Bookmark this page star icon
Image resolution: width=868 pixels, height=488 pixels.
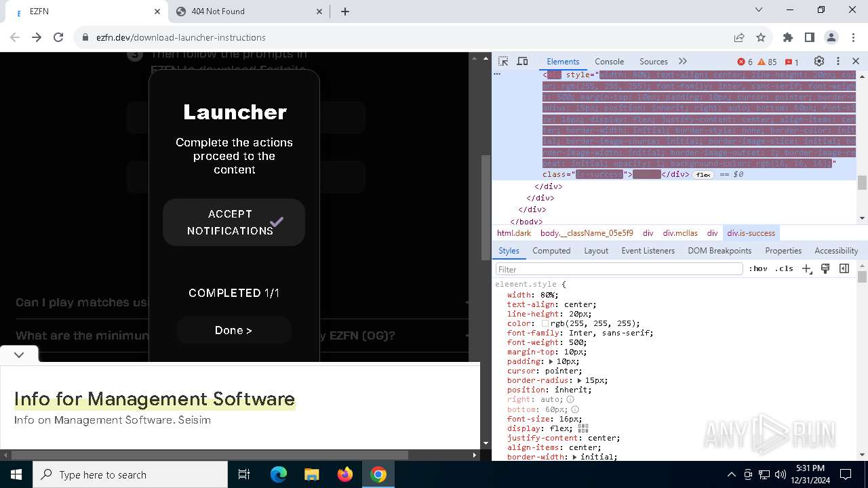(761, 37)
